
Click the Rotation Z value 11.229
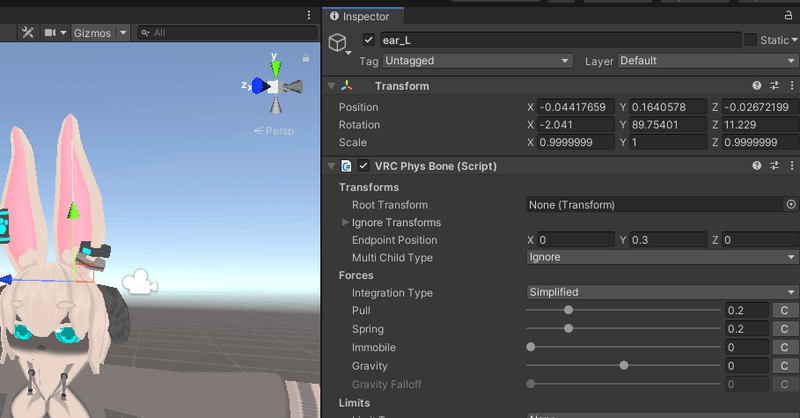pos(760,125)
